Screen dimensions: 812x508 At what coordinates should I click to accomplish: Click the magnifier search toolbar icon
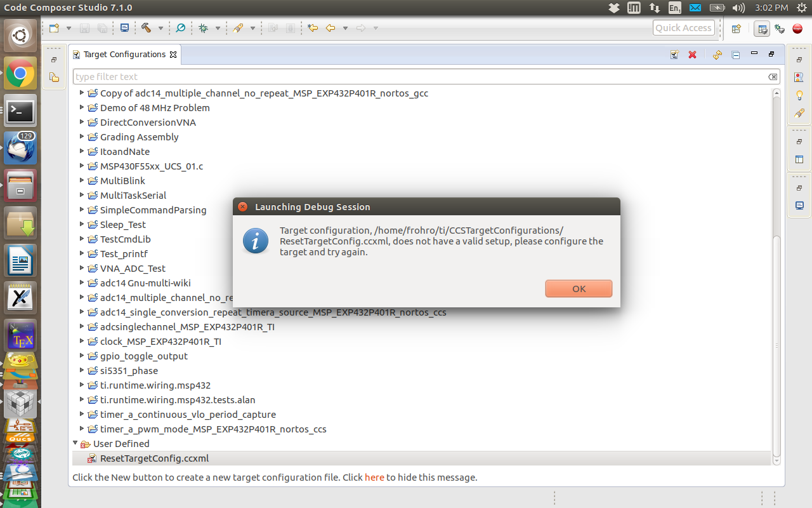181,28
